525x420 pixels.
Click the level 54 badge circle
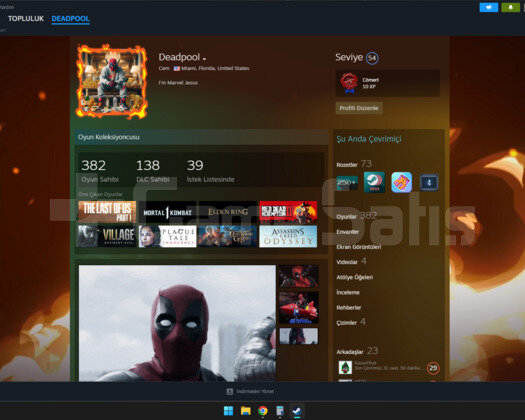(372, 58)
